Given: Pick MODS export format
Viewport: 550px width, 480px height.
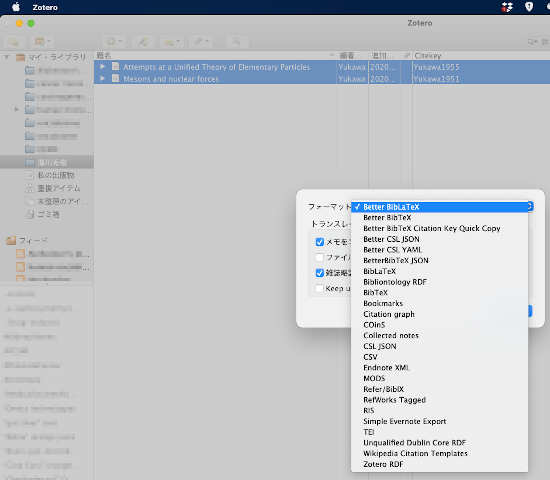Looking at the screenshot, I should [439, 378].
